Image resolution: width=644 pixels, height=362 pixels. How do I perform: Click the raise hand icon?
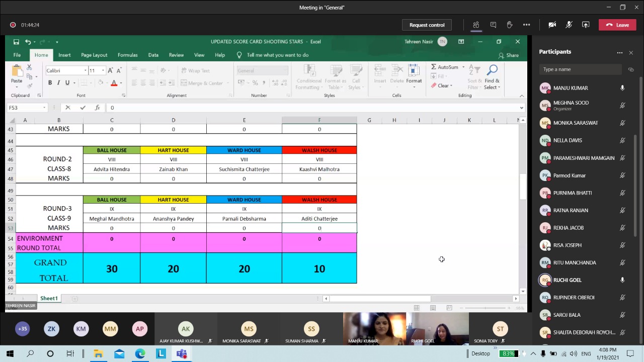pyautogui.click(x=510, y=25)
